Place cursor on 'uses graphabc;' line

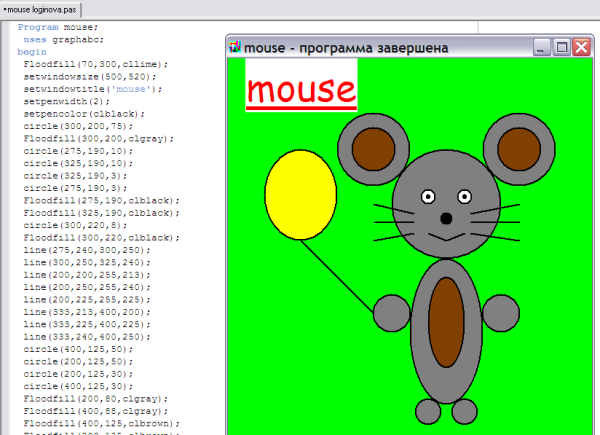62,39
